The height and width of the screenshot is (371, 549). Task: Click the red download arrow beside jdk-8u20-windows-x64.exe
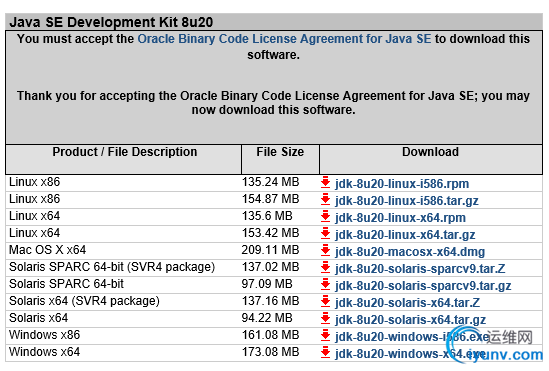326,352
